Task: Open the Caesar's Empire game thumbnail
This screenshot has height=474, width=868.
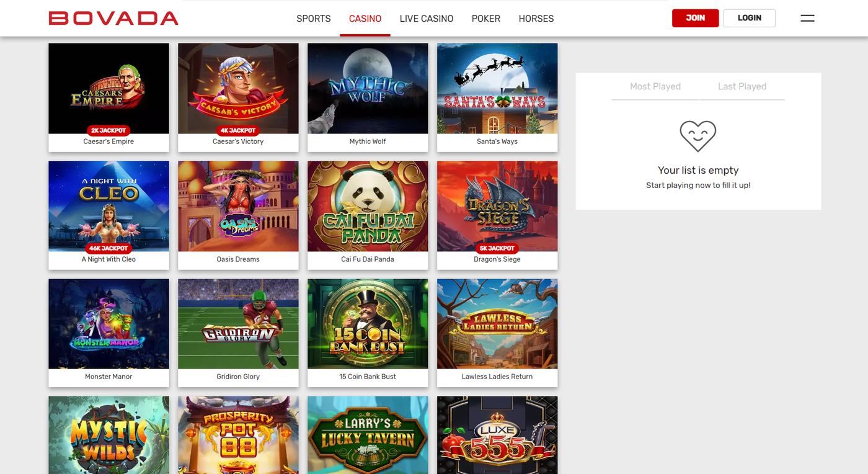Action: [108, 89]
